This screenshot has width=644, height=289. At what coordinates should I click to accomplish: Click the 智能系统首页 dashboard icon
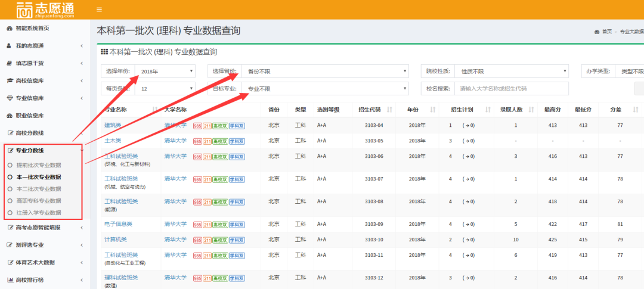pyautogui.click(x=10, y=28)
